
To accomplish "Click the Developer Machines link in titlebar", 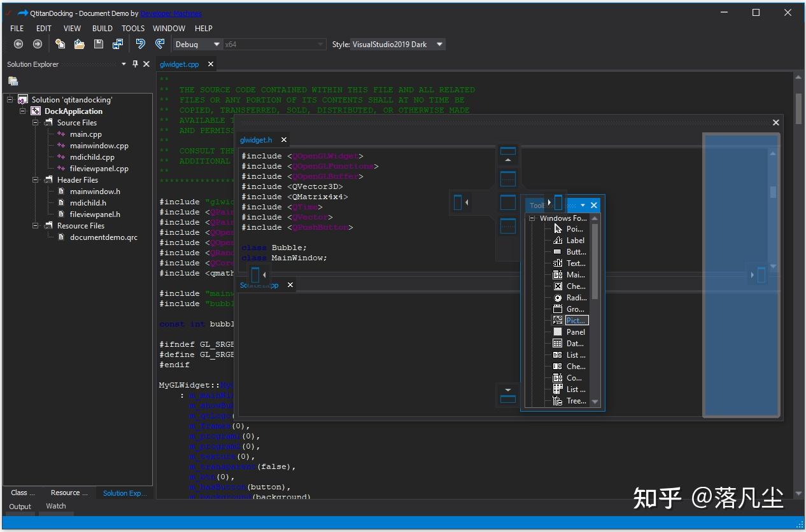I will point(171,13).
